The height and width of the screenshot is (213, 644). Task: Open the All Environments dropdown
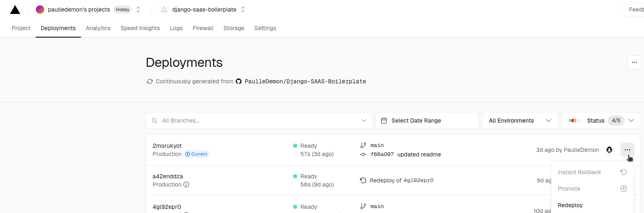pyautogui.click(x=520, y=121)
